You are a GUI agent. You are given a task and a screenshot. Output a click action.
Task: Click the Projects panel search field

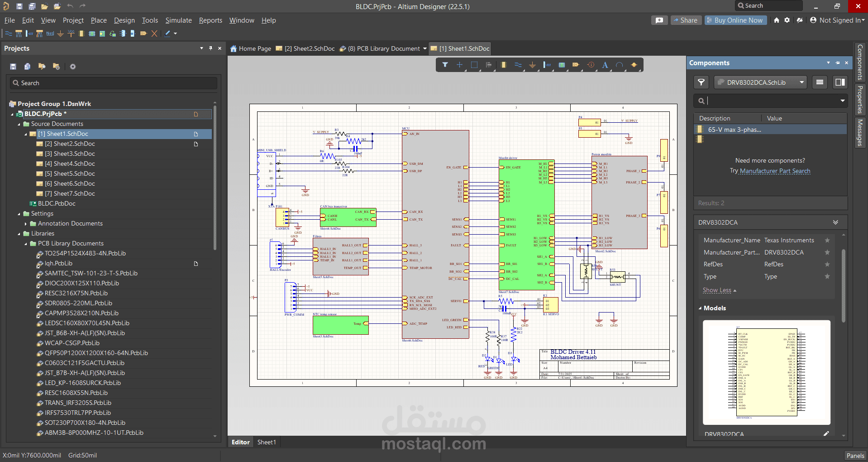[x=113, y=83]
